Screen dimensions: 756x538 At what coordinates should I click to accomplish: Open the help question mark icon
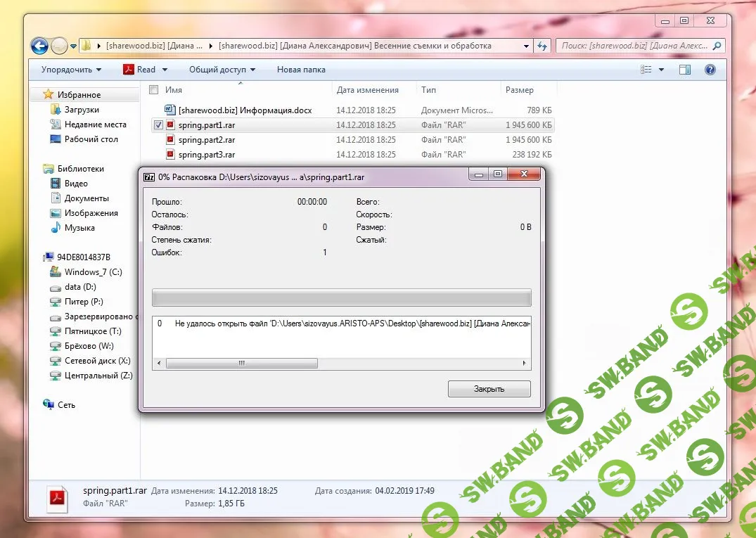click(x=710, y=70)
